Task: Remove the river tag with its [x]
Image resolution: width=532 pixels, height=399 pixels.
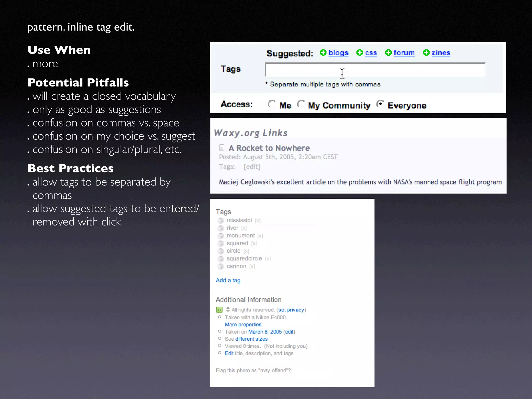Action: pos(244,228)
